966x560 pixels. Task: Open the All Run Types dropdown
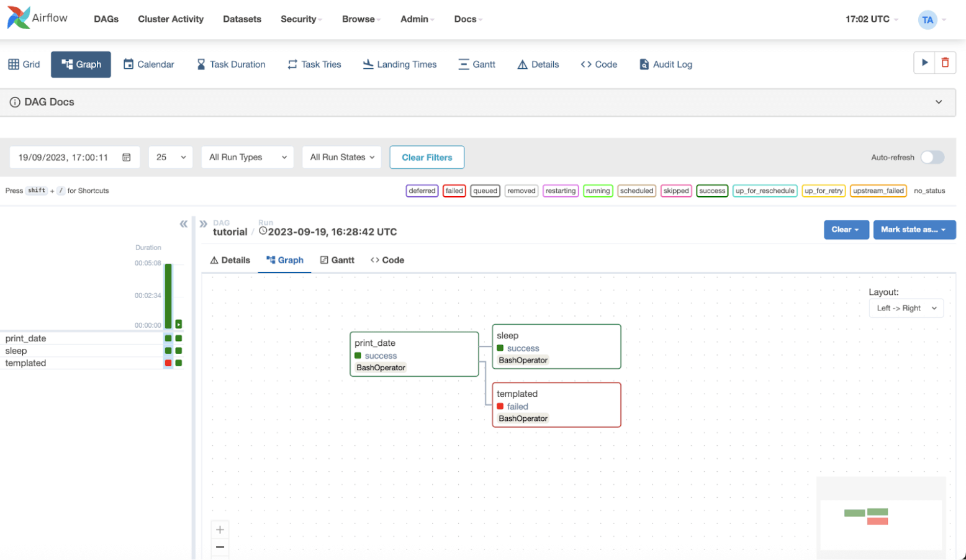[247, 157]
